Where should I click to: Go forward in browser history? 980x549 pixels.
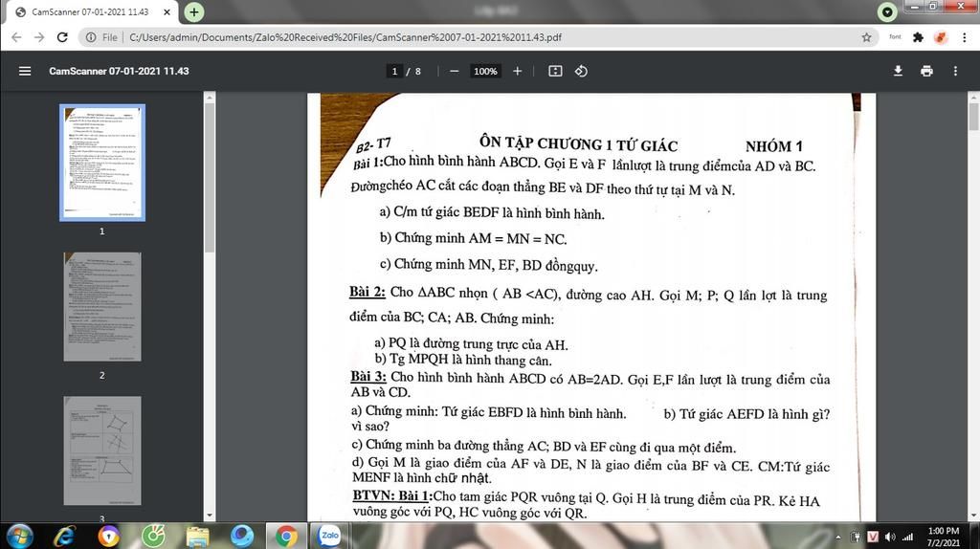click(38, 37)
